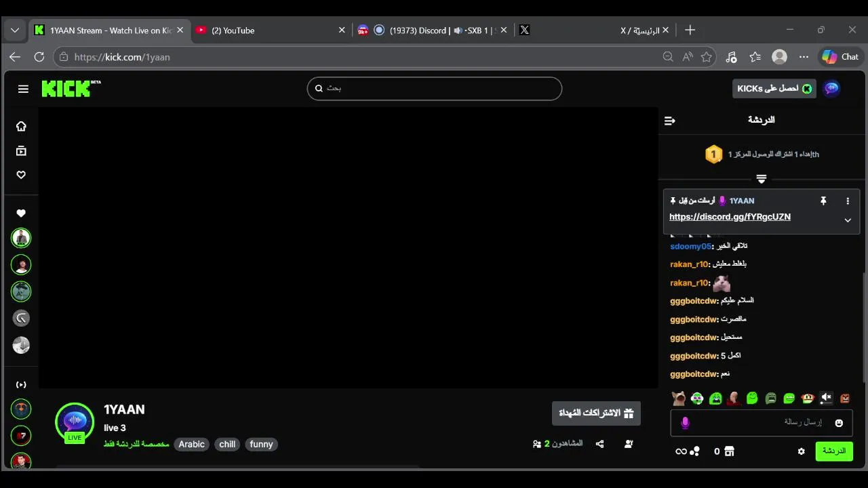Open first followed channel avatar in sidebar
The height and width of the screenshot is (488, 868).
21,238
